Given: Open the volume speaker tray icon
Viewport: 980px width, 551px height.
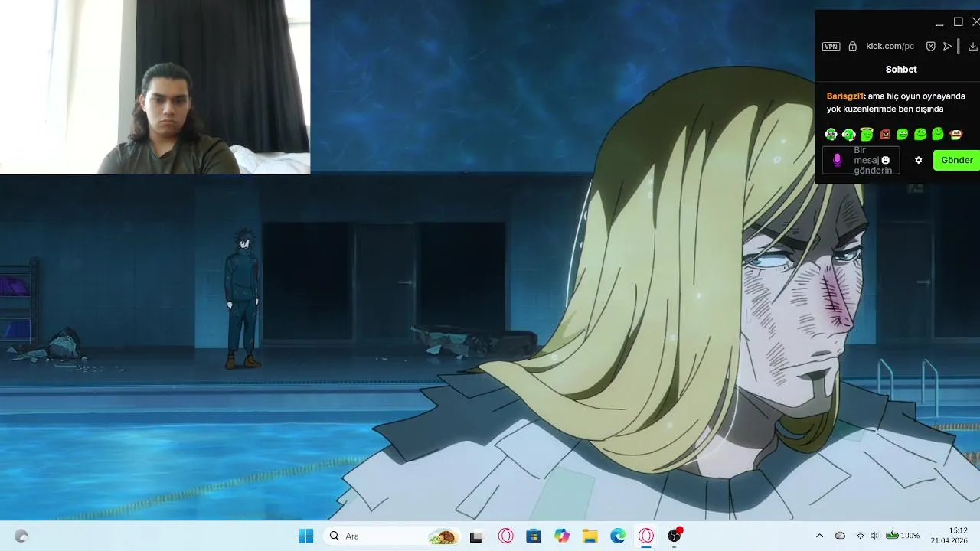Looking at the screenshot, I should point(874,536).
